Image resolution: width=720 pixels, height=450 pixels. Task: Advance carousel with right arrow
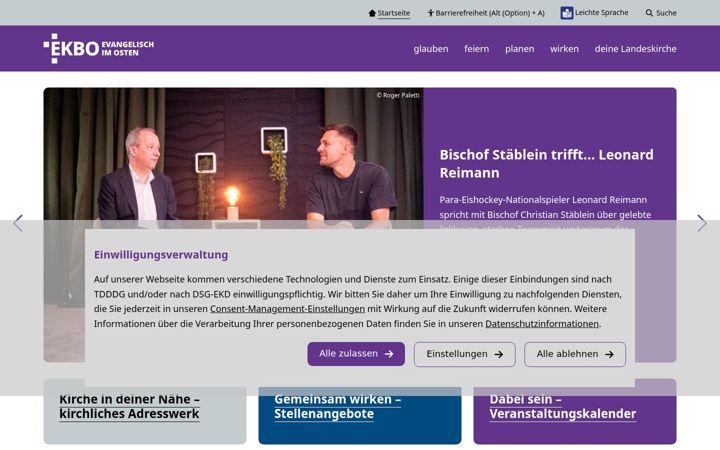702,223
